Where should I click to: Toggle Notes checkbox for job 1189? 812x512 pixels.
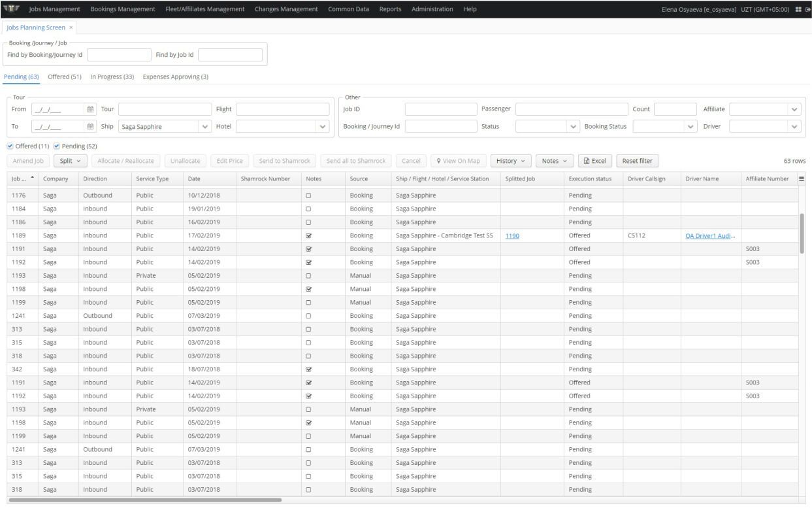pos(308,235)
